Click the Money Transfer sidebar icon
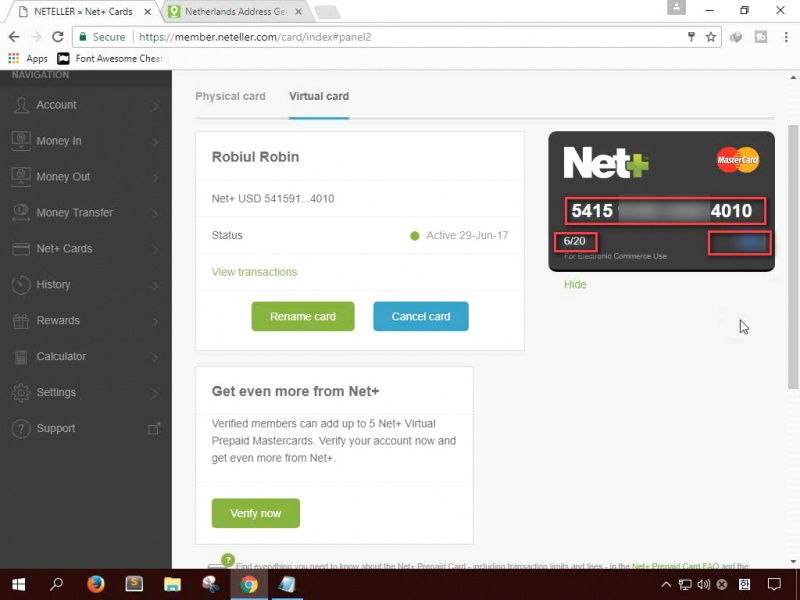The image size is (800, 600). point(21,213)
